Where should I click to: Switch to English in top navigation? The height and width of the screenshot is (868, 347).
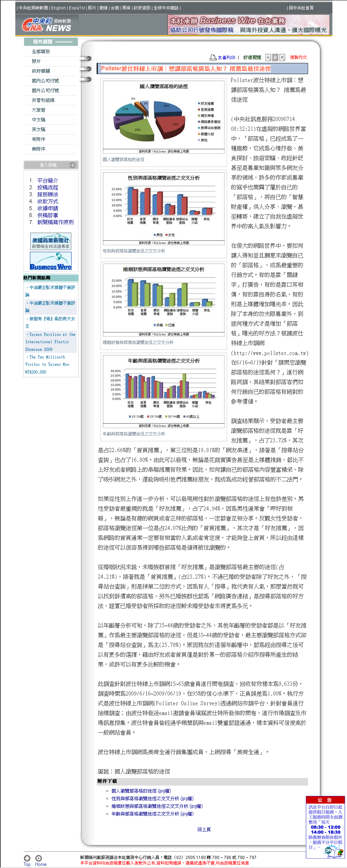(x=58, y=8)
